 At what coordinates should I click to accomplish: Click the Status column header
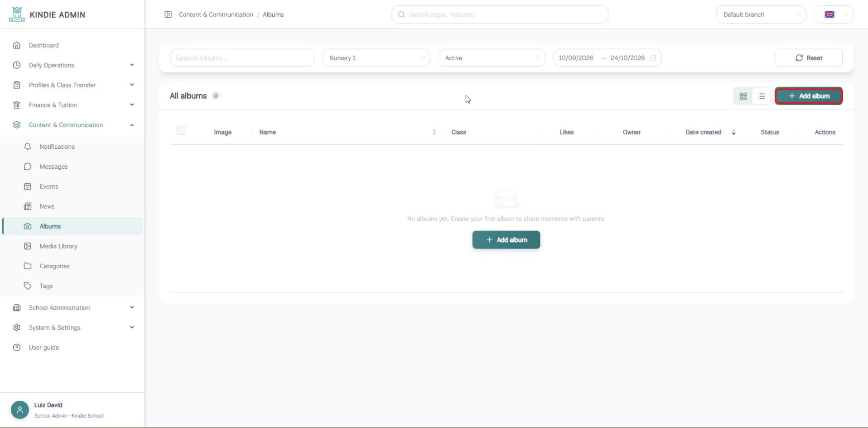[770, 132]
